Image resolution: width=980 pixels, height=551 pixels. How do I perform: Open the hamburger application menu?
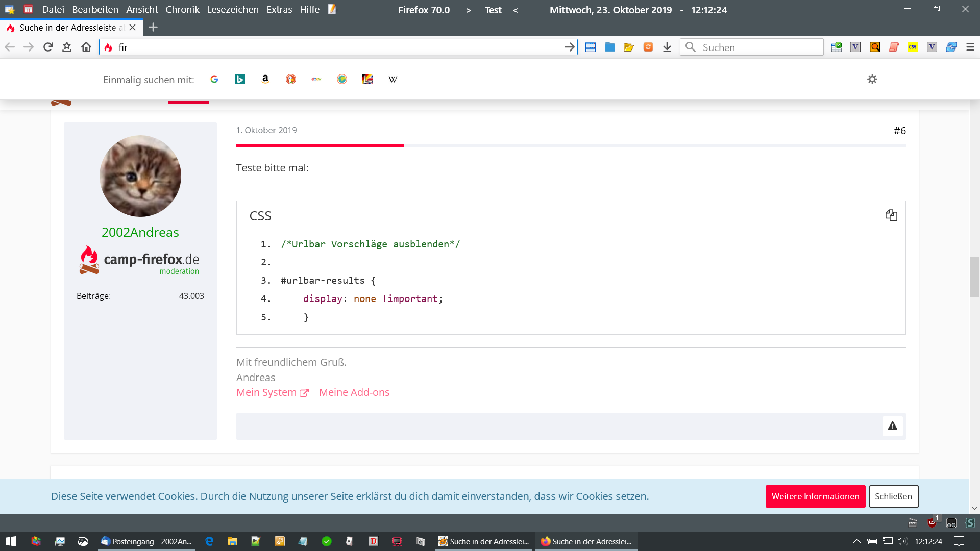pos(970,47)
